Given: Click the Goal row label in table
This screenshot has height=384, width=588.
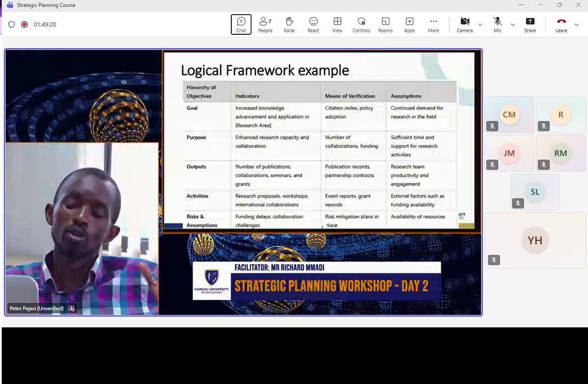Looking at the screenshot, I should [x=192, y=108].
